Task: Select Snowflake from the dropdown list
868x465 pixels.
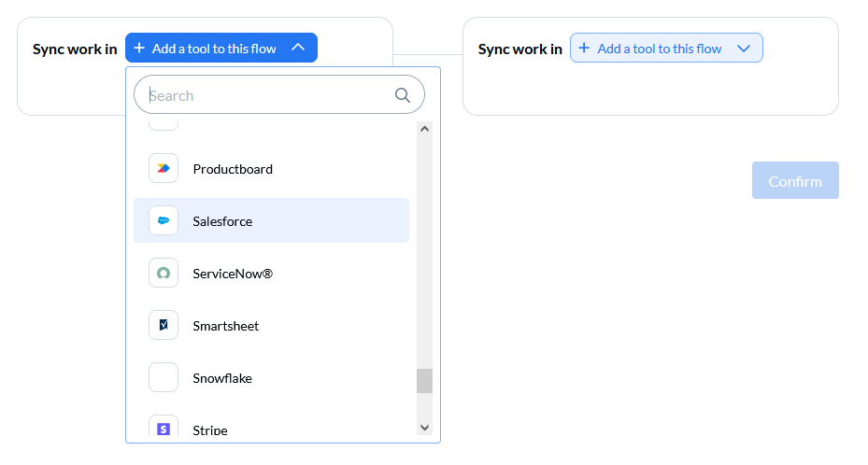Action: 271,377
